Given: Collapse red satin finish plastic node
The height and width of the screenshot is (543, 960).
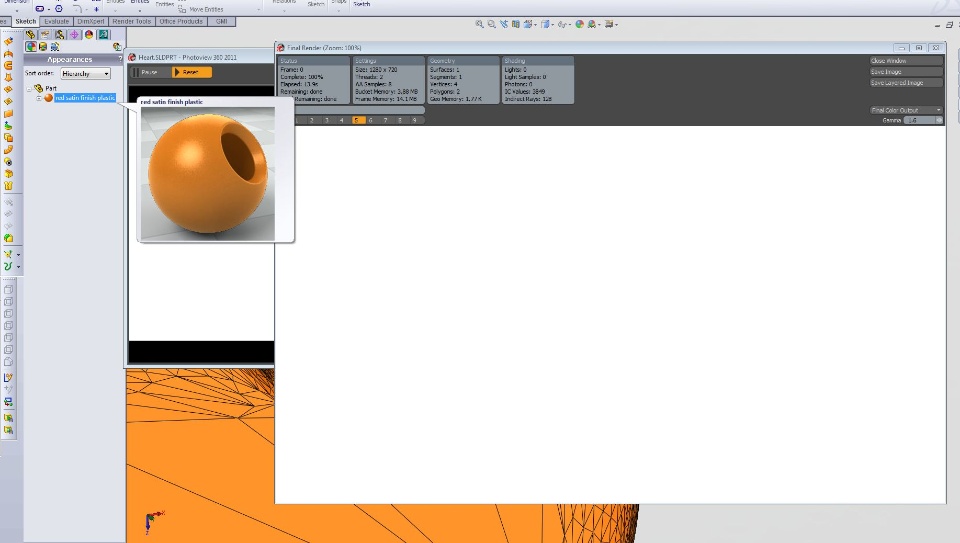Looking at the screenshot, I should click(39, 98).
